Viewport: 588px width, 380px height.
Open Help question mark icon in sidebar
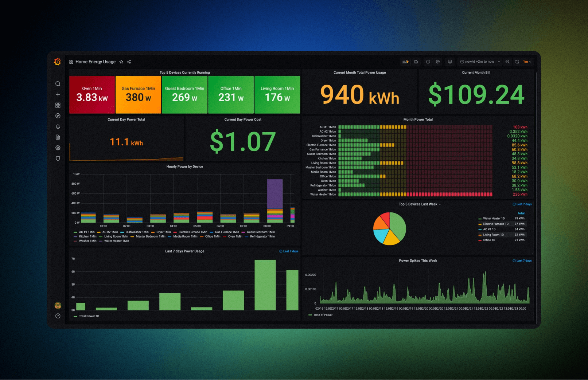tap(58, 316)
